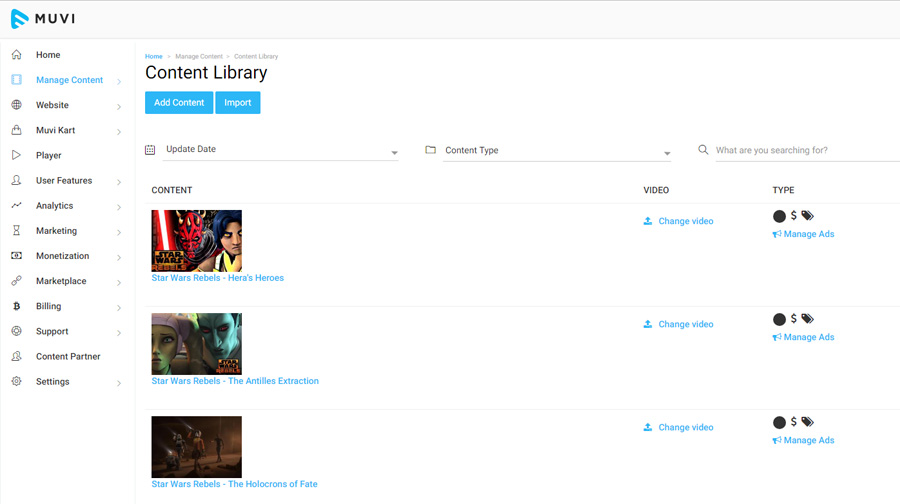Click The Antilles Extraction thumbnail image
Viewport: 900px width, 504px height.
pos(197,344)
